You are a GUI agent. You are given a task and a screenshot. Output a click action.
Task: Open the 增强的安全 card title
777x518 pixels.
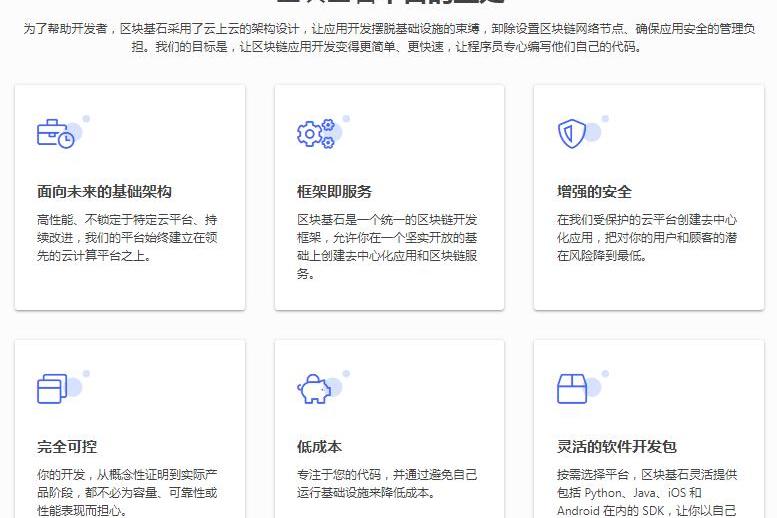(594, 192)
